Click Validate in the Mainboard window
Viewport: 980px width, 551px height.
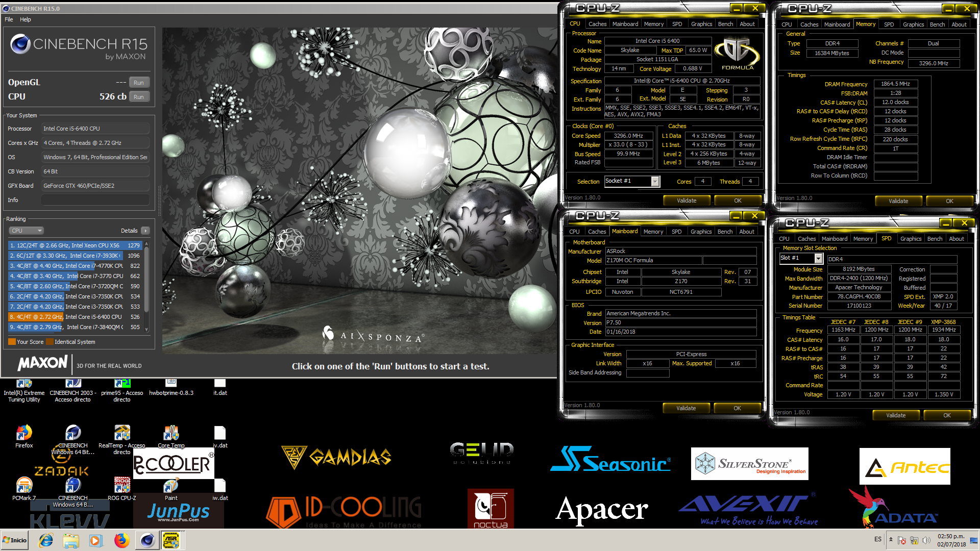pyautogui.click(x=685, y=408)
